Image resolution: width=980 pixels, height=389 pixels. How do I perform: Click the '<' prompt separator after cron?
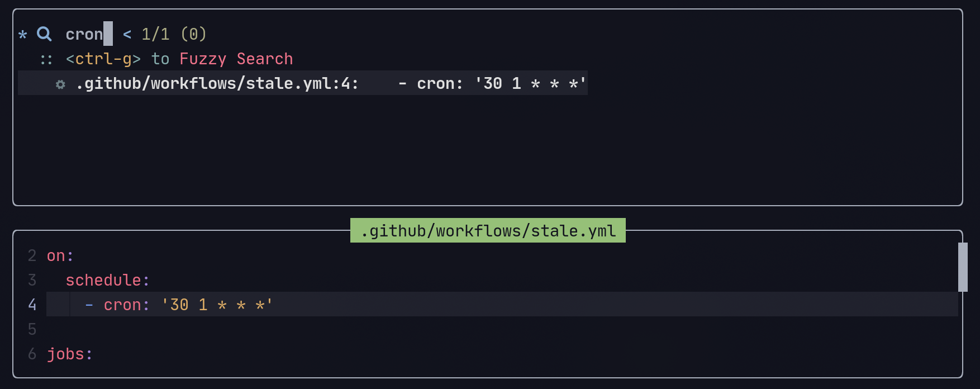127,34
